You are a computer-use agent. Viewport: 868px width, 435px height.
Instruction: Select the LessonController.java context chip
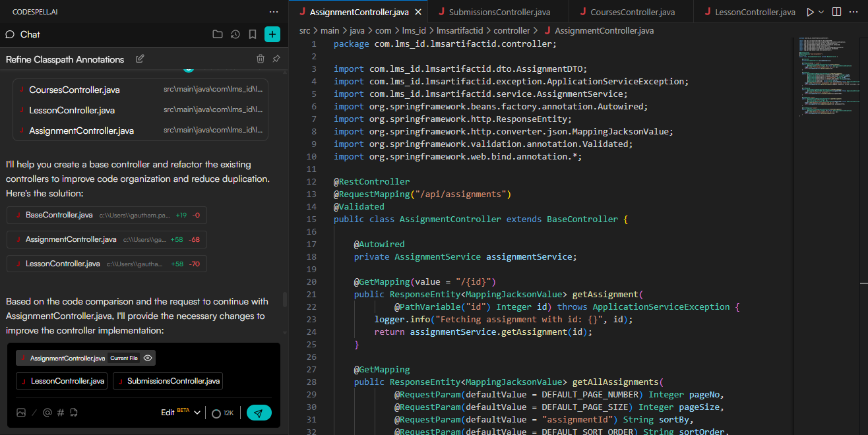(x=61, y=381)
